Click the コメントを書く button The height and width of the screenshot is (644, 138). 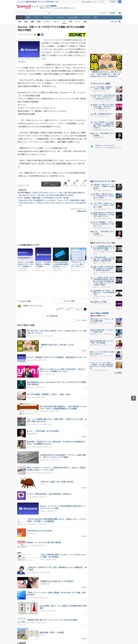(69, 301)
